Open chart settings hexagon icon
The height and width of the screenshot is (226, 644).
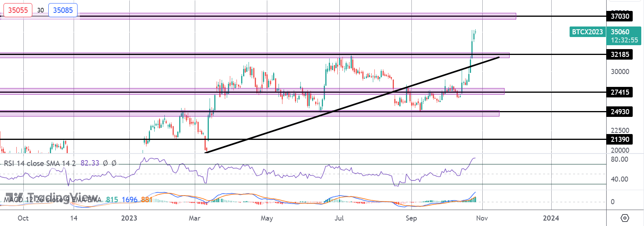(625, 218)
